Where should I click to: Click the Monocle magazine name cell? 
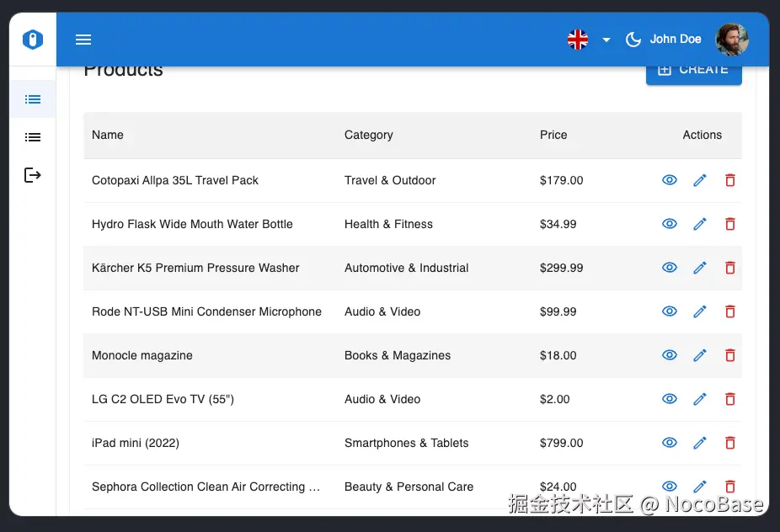[142, 355]
